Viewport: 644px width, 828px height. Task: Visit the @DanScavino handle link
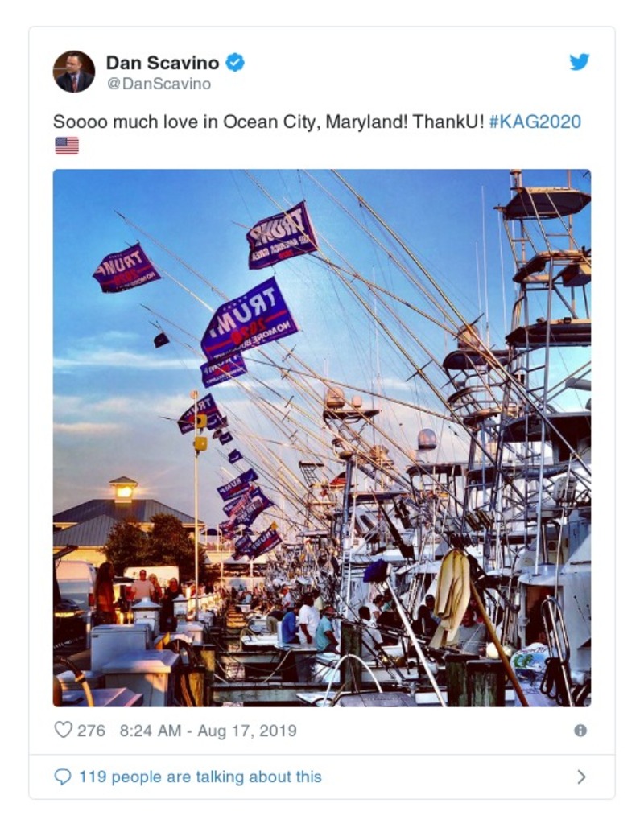(x=159, y=84)
